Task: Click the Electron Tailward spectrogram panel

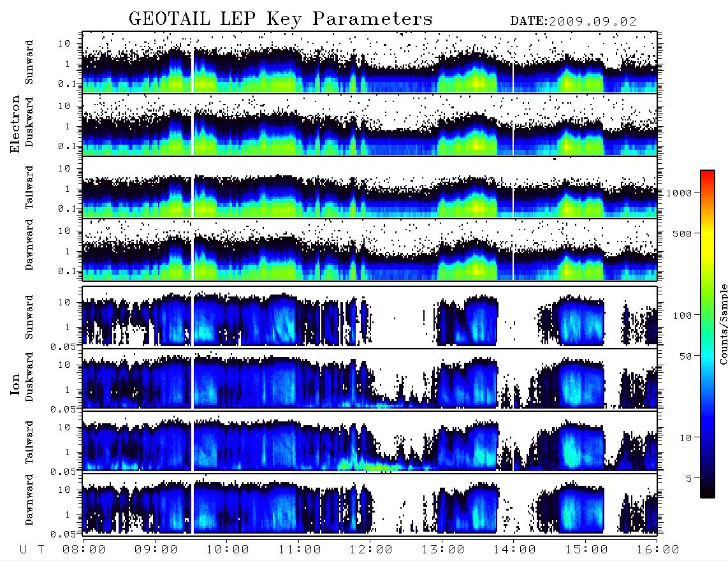Action: 370,187
